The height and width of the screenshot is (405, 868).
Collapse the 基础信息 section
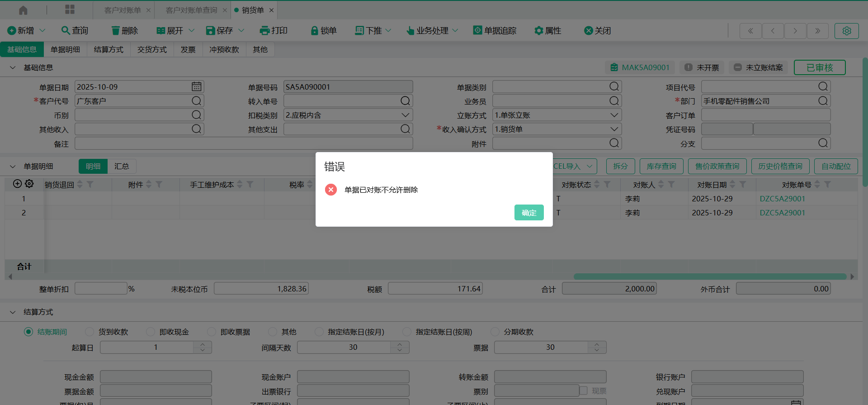tap(13, 67)
